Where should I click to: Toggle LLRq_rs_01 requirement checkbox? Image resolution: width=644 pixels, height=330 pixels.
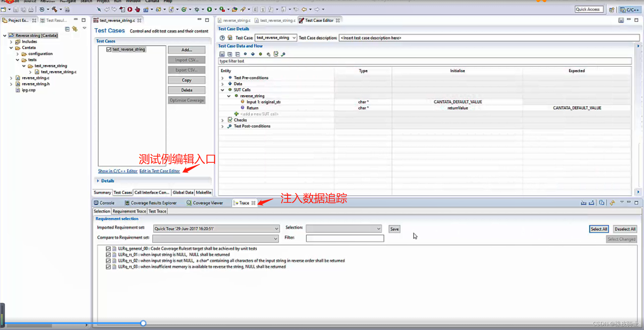click(108, 255)
